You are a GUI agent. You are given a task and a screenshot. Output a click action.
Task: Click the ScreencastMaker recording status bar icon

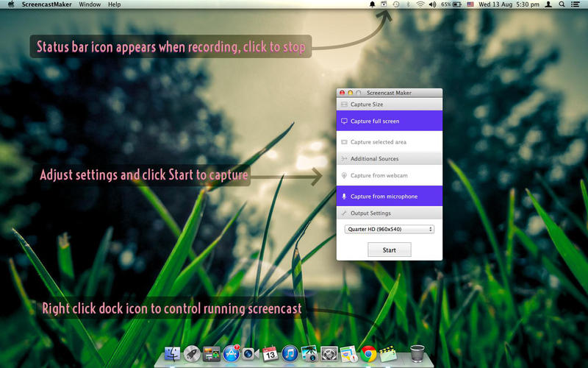pyautogui.click(x=384, y=4)
